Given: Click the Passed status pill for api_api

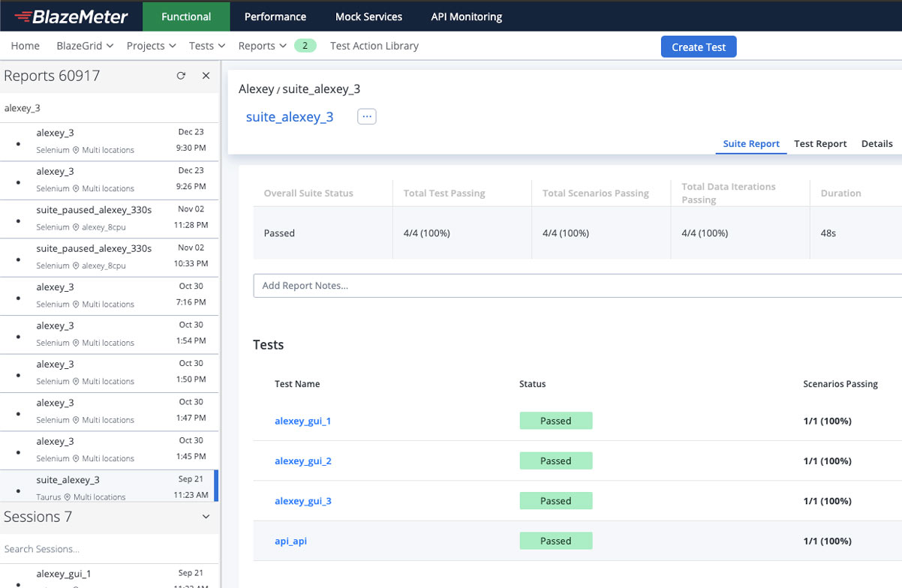Looking at the screenshot, I should coord(555,541).
